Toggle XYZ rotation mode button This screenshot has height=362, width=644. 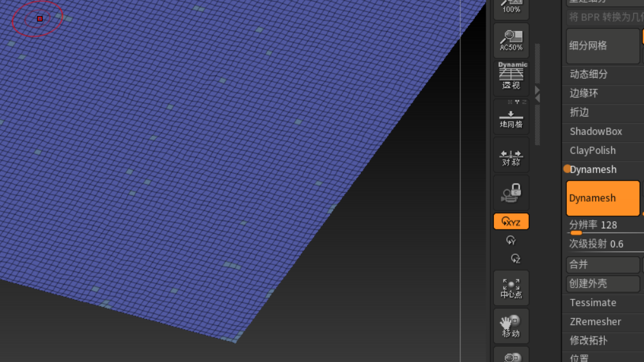(511, 222)
